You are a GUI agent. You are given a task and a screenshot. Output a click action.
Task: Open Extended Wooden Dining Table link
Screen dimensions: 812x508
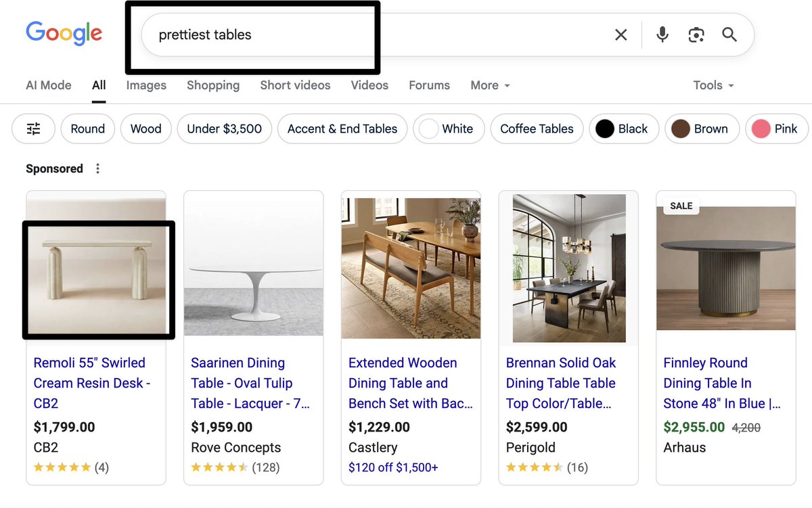(x=410, y=383)
